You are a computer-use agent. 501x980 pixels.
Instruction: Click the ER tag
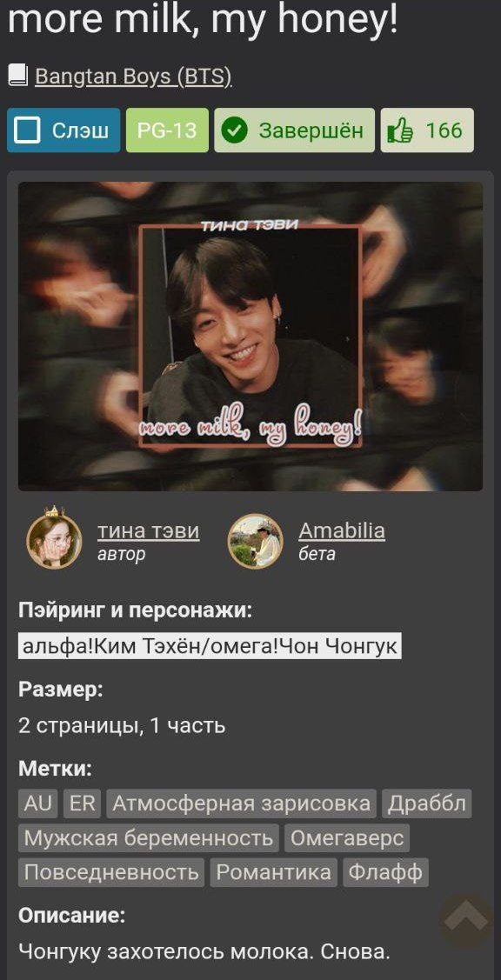tap(82, 803)
